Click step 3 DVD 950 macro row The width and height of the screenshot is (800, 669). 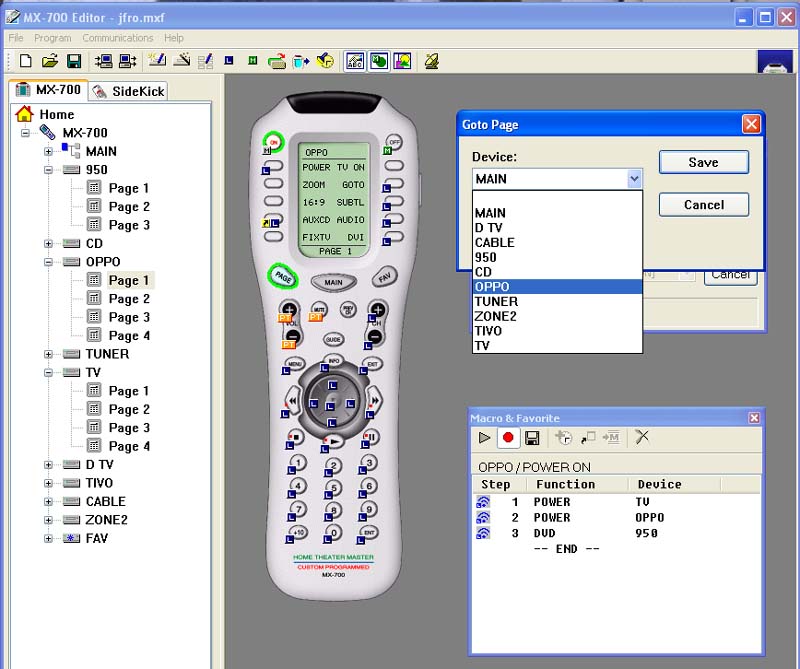tap(616, 533)
